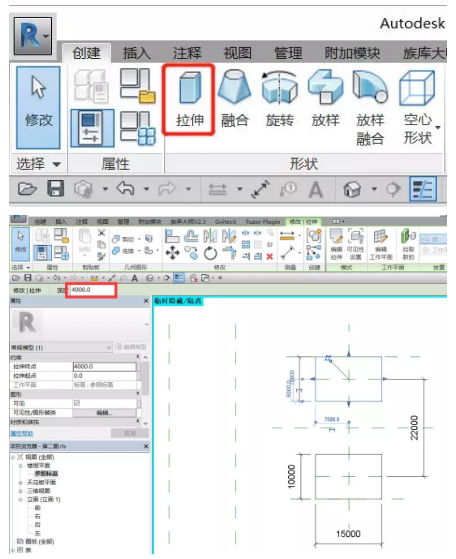The image size is (456, 559).
Task: Open the Undo history dropdown arrow in upper toolbar
Action: (x=146, y=189)
